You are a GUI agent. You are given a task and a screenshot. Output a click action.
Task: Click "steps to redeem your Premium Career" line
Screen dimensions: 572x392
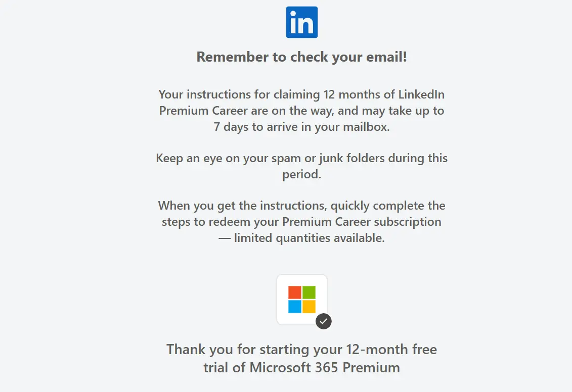click(x=302, y=222)
